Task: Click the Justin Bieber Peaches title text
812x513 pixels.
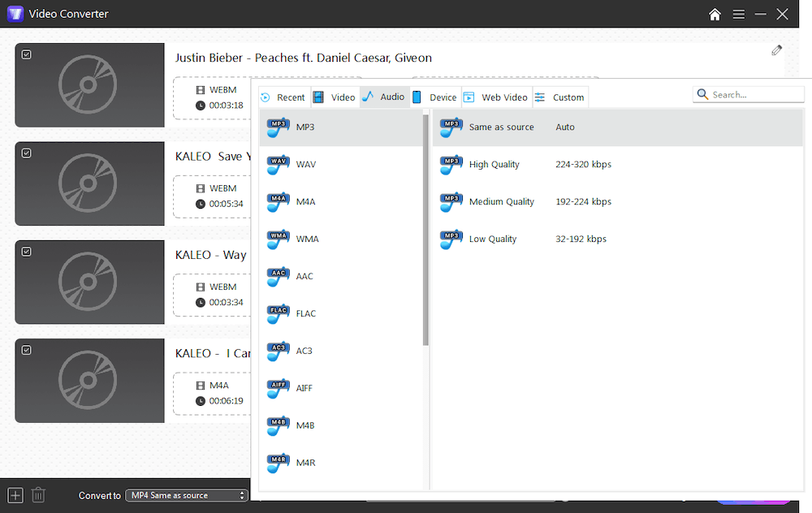Action: (303, 58)
